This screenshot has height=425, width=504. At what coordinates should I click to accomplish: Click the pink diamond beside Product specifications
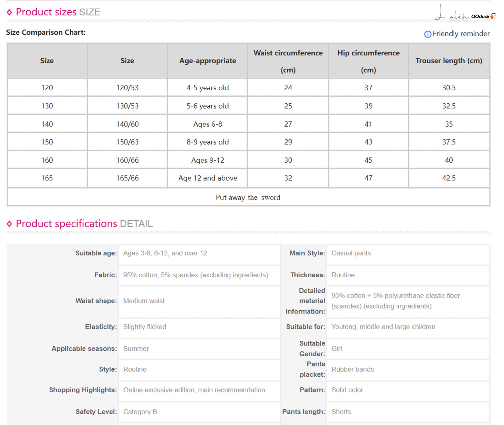coord(9,224)
